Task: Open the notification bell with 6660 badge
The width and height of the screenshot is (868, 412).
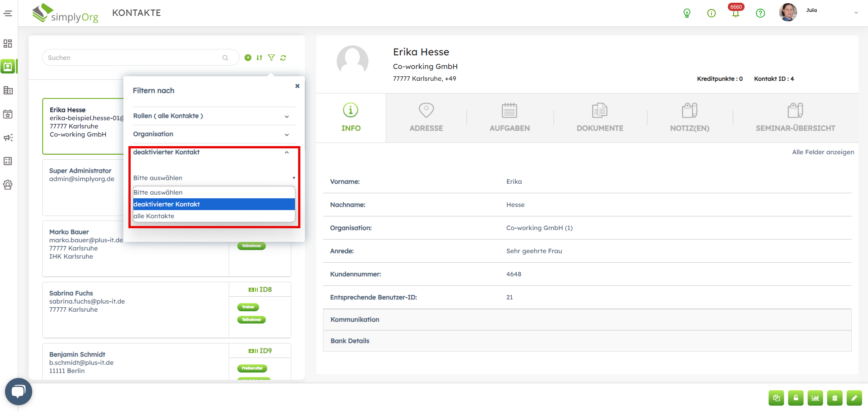Action: [x=736, y=13]
